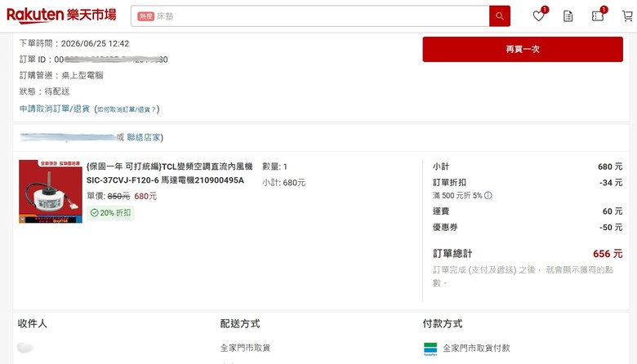Open the order list document icon
Screen dimensions: 637x364
[x=568, y=16]
